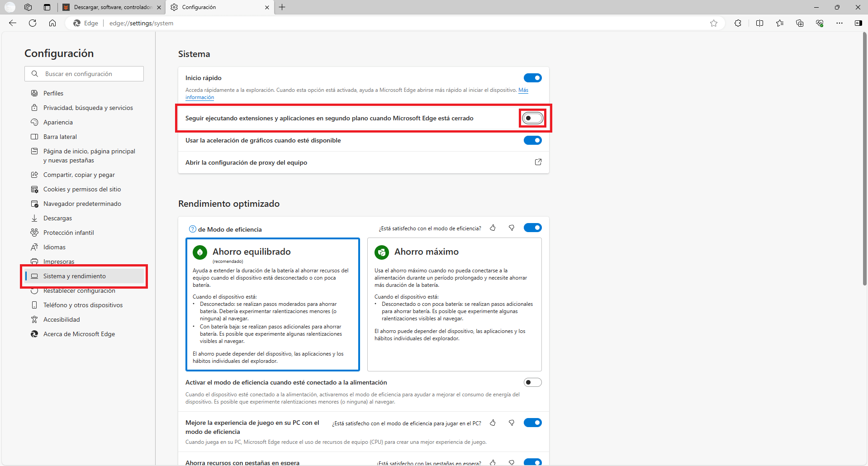Viewport: 868px width, 466px height.
Task: Open Impresoras settings
Action: pos(84,262)
